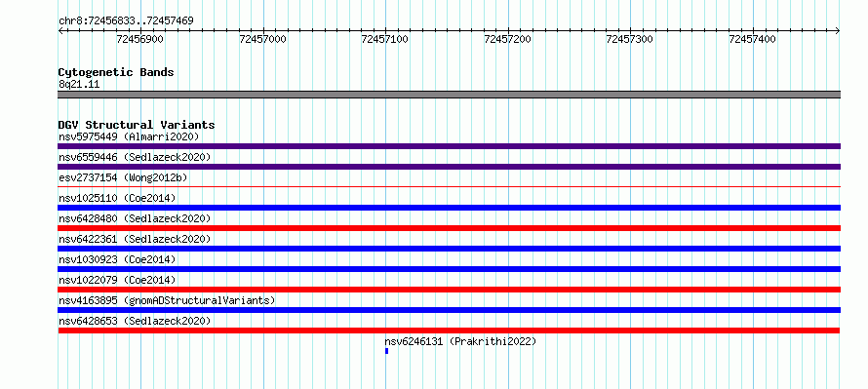Click the left arrow end of the ruler
The image size is (868, 389).
coord(60,31)
